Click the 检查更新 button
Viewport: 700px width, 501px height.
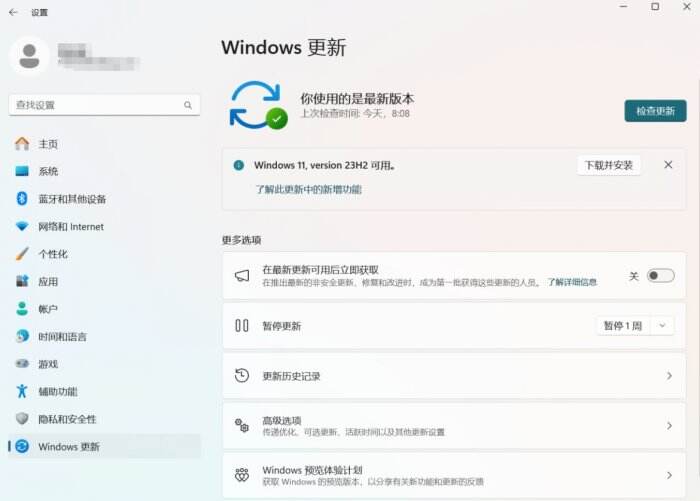(x=655, y=111)
